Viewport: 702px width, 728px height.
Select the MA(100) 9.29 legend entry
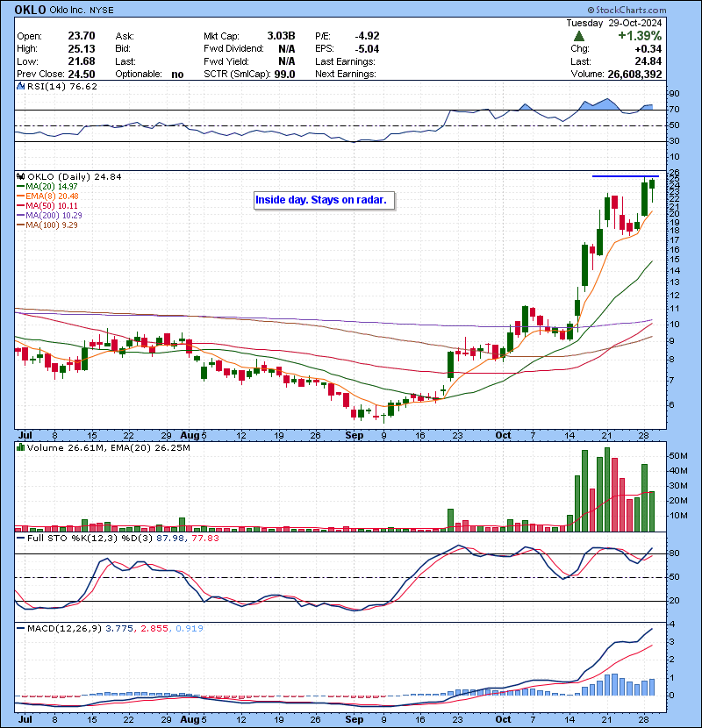(47, 225)
